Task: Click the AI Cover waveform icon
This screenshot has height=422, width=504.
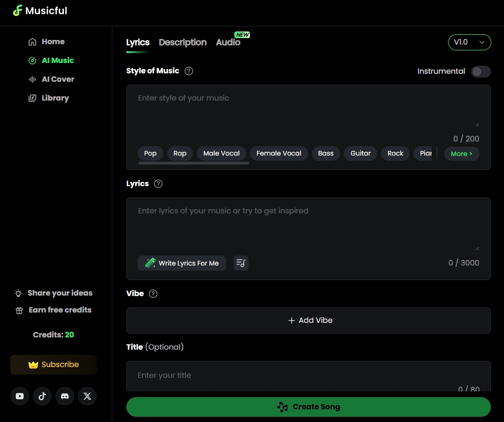Action: click(x=32, y=79)
